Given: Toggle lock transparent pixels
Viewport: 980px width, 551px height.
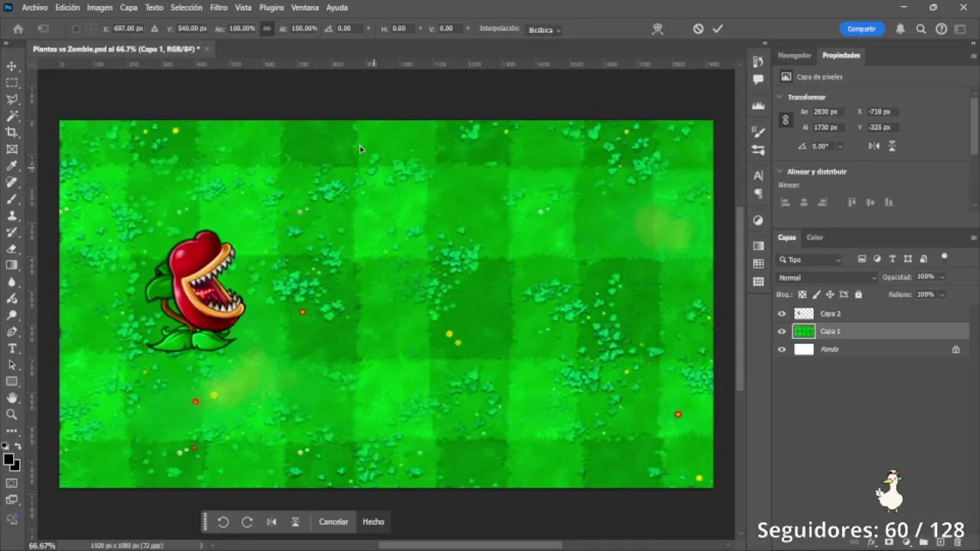Looking at the screenshot, I should pyautogui.click(x=802, y=295).
